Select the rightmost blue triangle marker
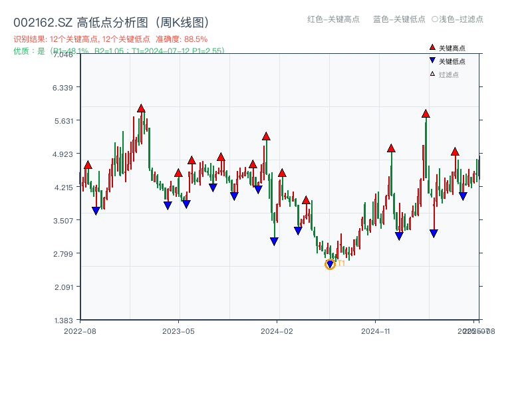This screenshot has width=532, height=399. [462, 195]
